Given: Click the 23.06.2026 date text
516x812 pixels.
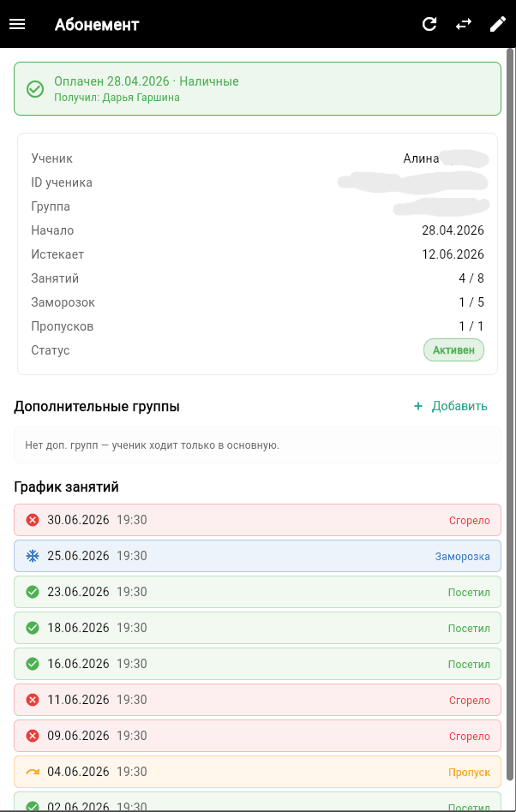Looking at the screenshot, I should click(78, 591).
